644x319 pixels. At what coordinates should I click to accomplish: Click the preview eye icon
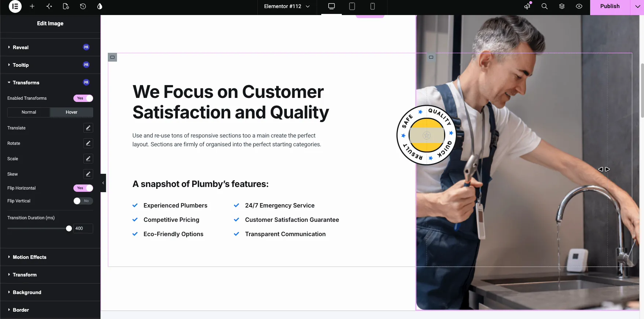pyautogui.click(x=579, y=6)
